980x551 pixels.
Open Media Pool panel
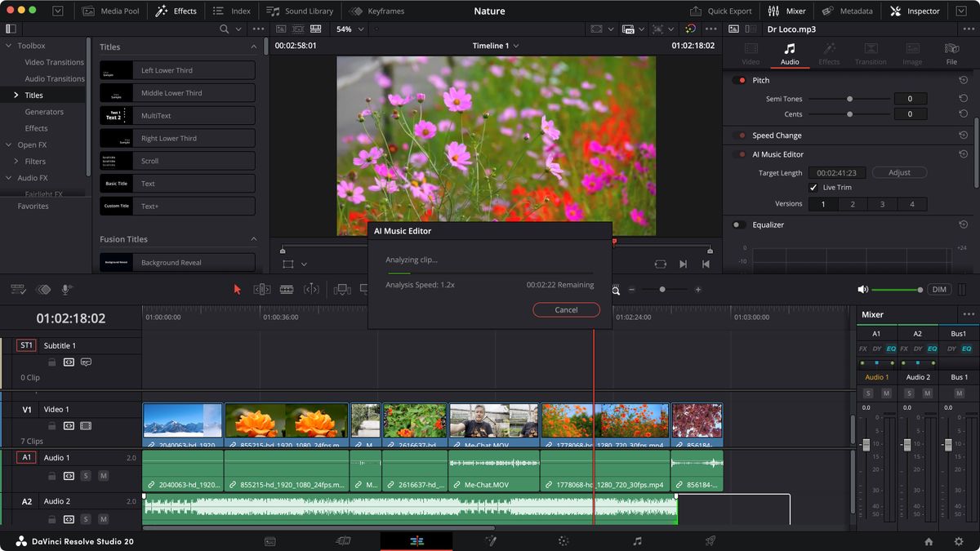[110, 11]
